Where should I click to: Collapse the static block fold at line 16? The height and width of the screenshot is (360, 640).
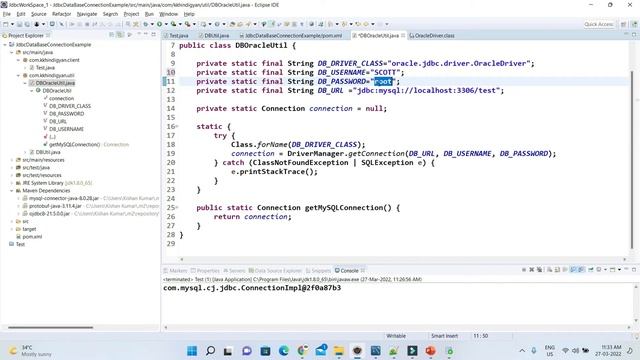(x=177, y=127)
